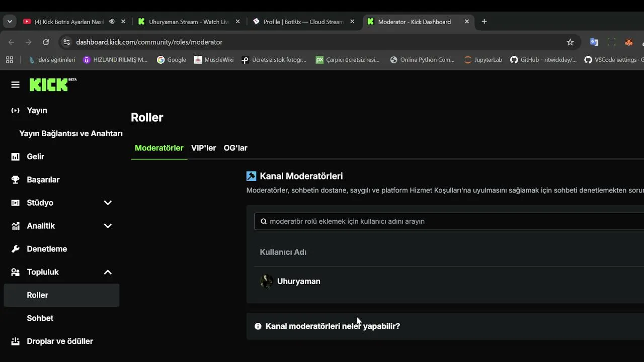Click the Gelir chart icon
This screenshot has height=362, width=644.
16,157
